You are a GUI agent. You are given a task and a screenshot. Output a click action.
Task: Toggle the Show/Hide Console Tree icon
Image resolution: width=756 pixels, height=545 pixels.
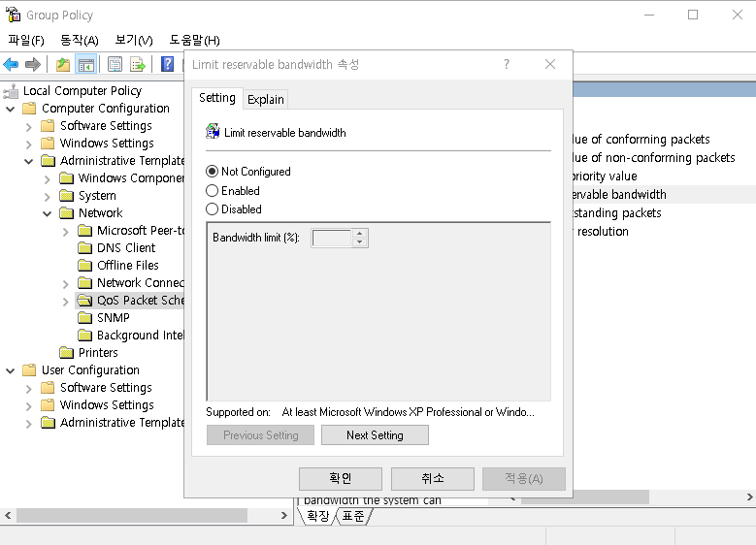coord(86,65)
